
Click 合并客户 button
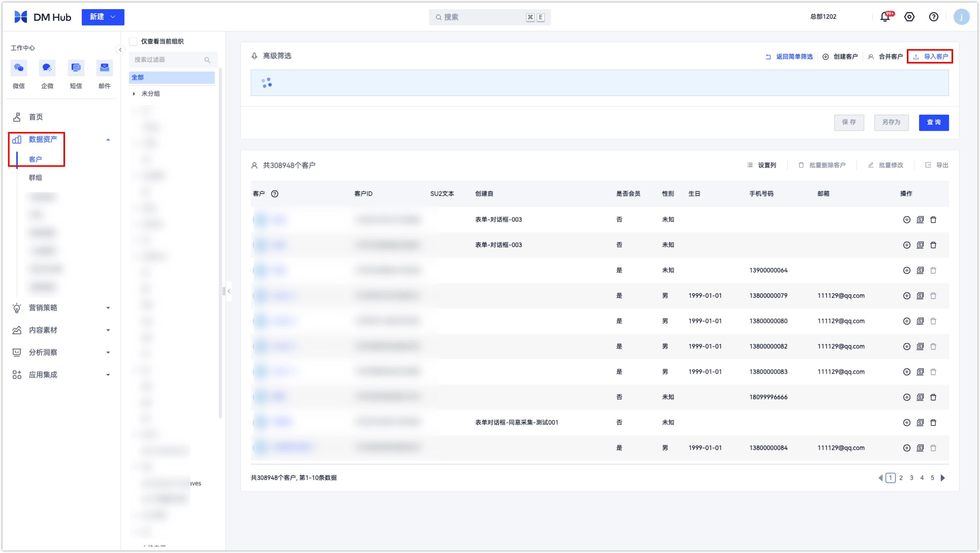click(x=885, y=57)
